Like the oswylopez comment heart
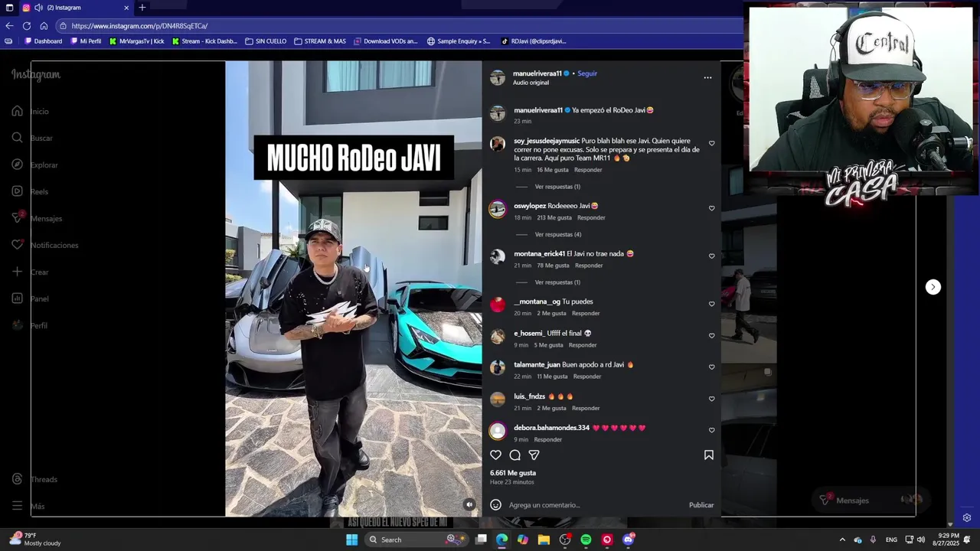Image resolution: width=980 pixels, height=551 pixels. [x=711, y=208]
